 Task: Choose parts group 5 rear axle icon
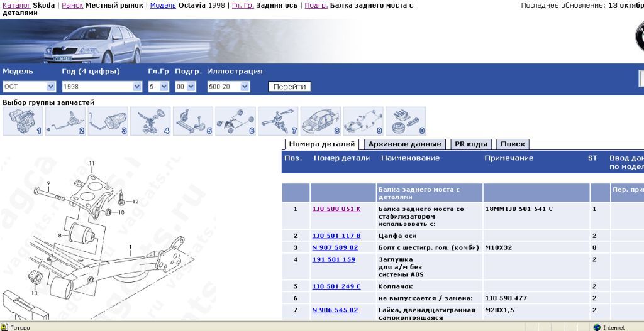193,121
